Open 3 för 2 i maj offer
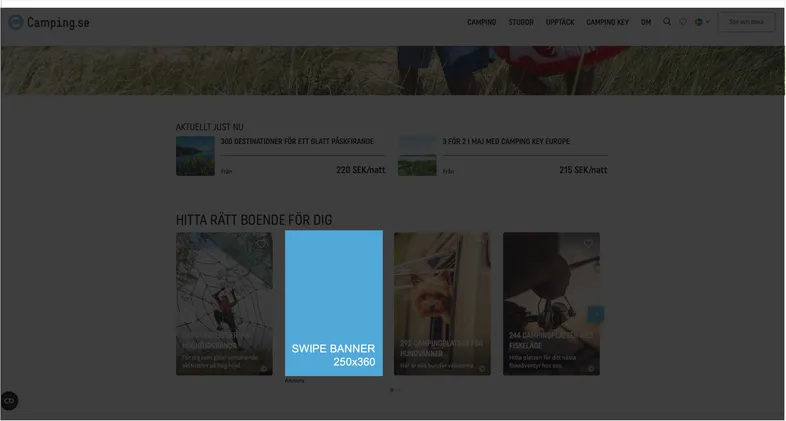 pyautogui.click(x=506, y=141)
